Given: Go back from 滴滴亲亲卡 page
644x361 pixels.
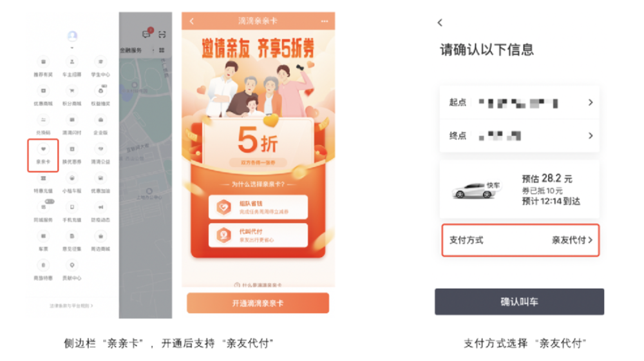Looking at the screenshot, I should [x=192, y=21].
